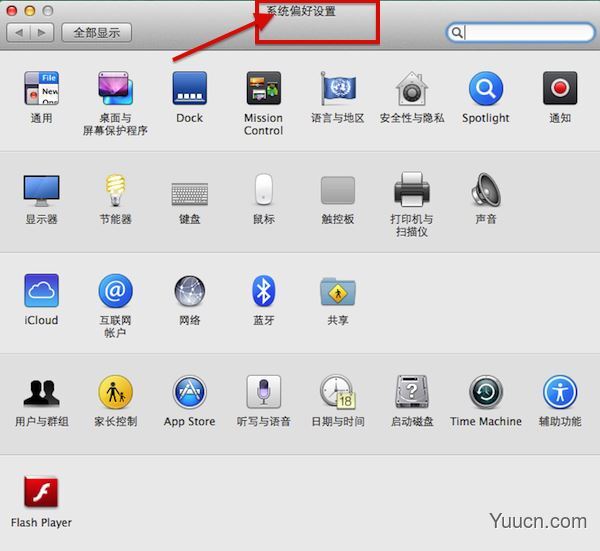The height and width of the screenshot is (551, 600).
Task: Open the 声音 sound settings
Action: (486, 190)
